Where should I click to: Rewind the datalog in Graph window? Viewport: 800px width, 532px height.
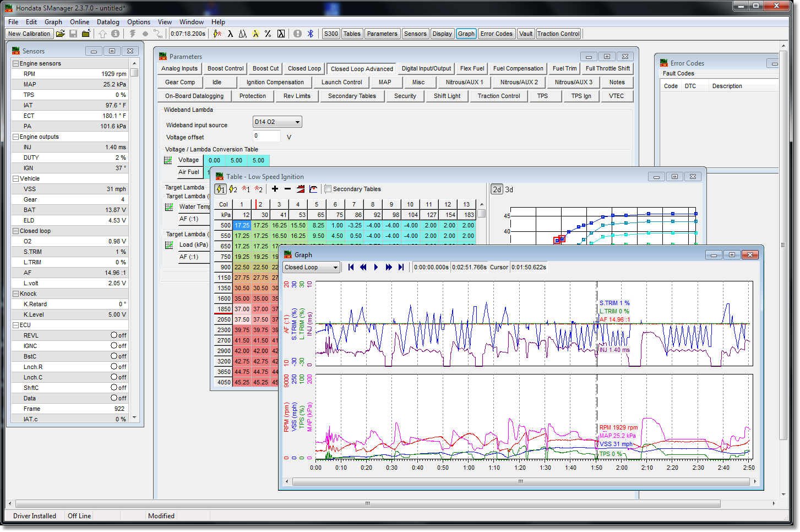tap(363, 267)
